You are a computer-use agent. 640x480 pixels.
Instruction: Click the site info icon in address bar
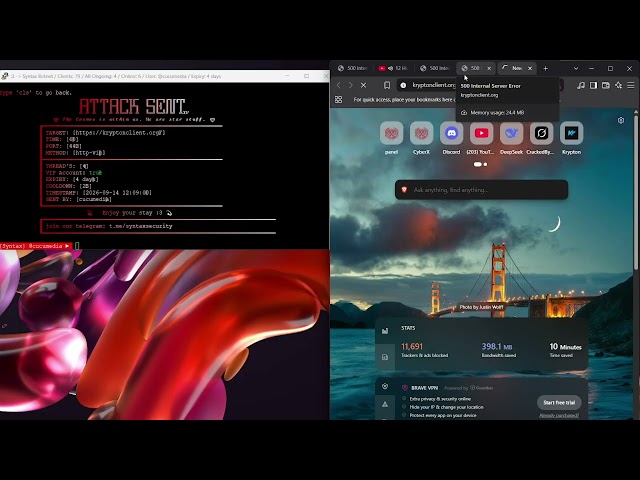(403, 85)
